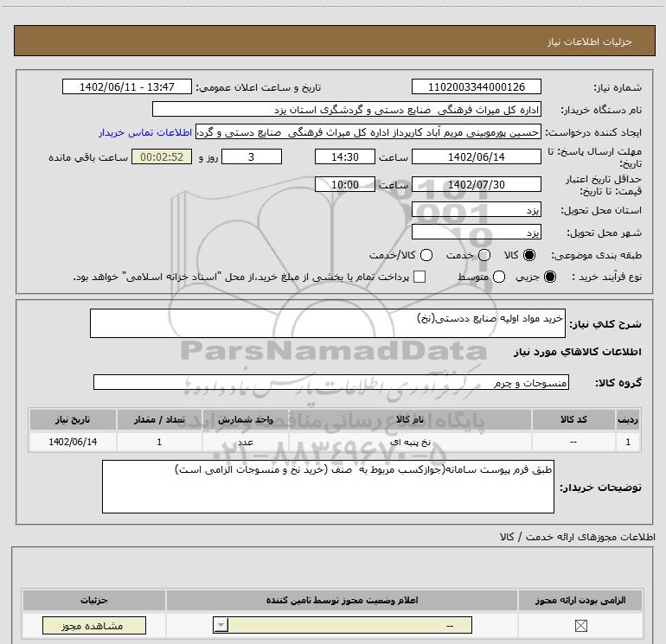Image resolution: width=666 pixels, height=644 pixels.
Task: Click the validity time 10:00 field
Action: click(x=345, y=184)
